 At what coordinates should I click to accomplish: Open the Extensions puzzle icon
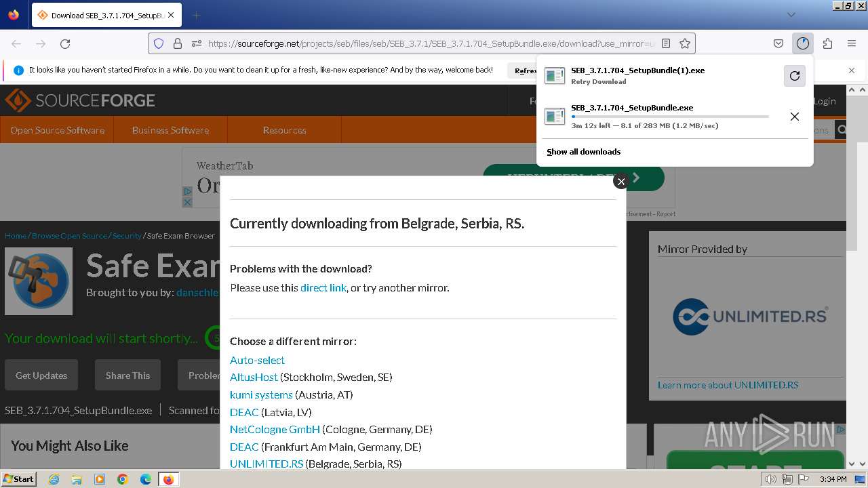pos(827,43)
